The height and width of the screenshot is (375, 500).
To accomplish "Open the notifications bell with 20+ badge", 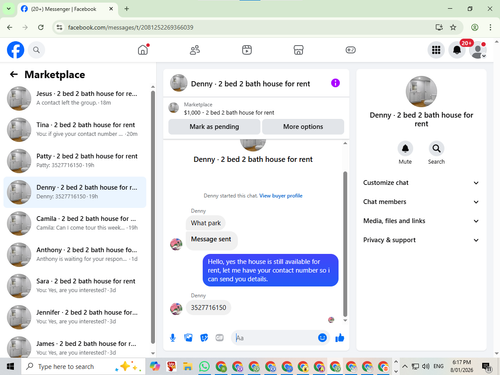I will 457,50.
